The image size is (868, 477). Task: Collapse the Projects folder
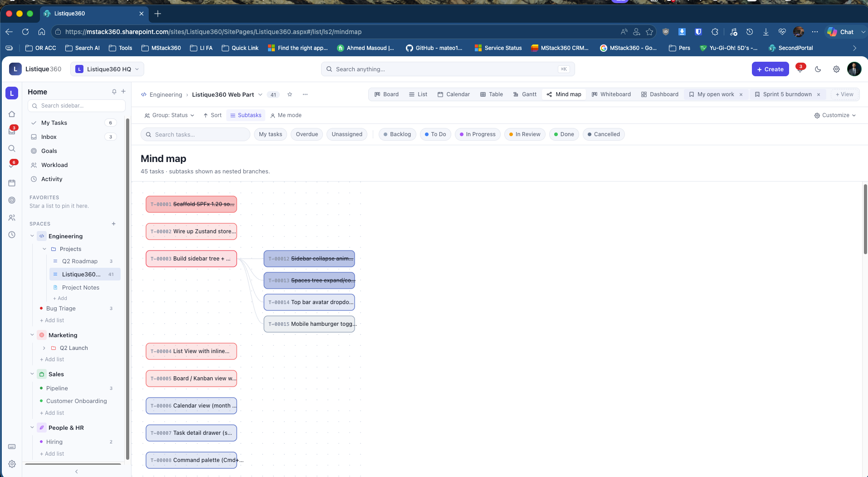pyautogui.click(x=44, y=249)
